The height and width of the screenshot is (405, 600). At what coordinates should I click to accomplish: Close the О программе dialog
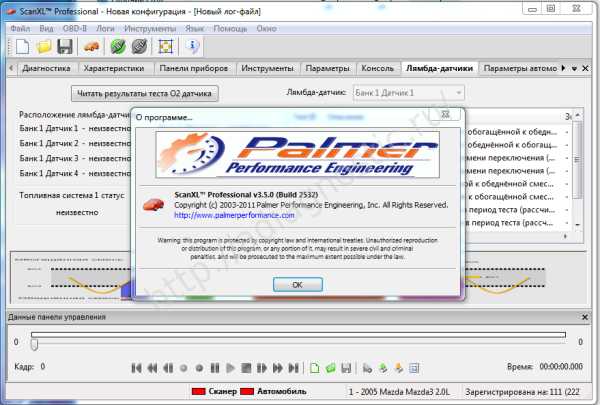[445, 114]
